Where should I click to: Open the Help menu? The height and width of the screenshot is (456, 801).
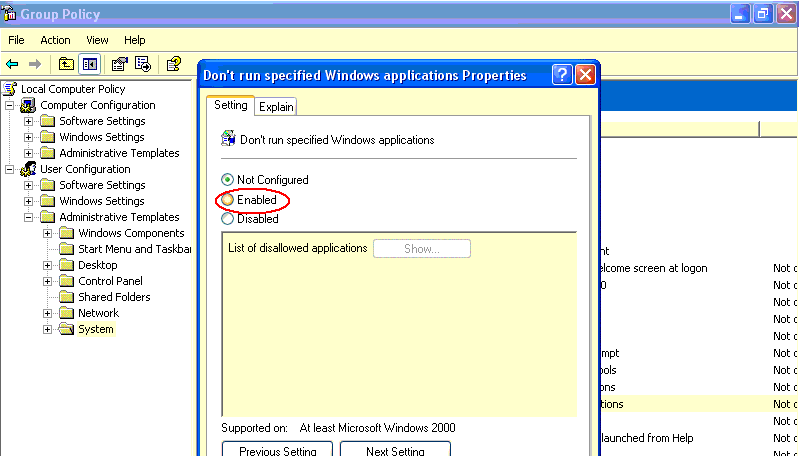pos(135,40)
